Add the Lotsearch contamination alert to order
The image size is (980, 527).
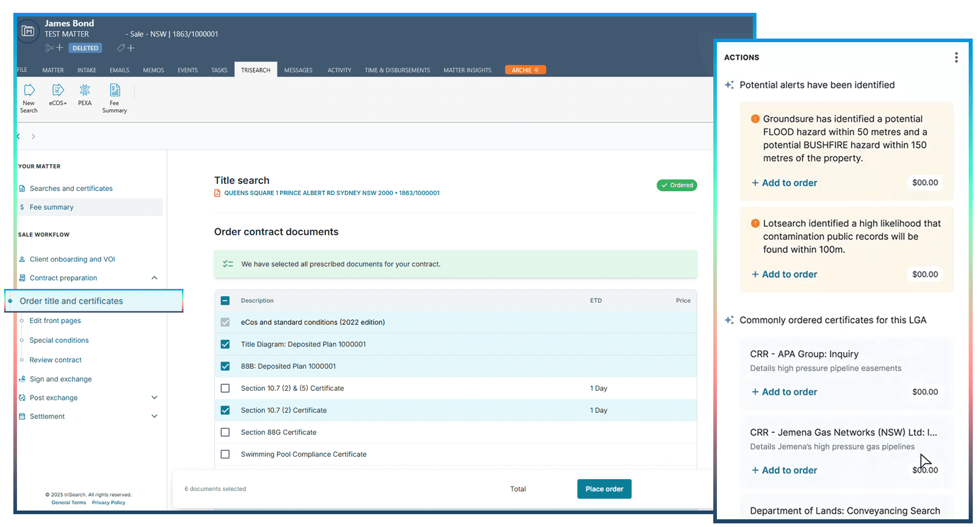click(784, 275)
